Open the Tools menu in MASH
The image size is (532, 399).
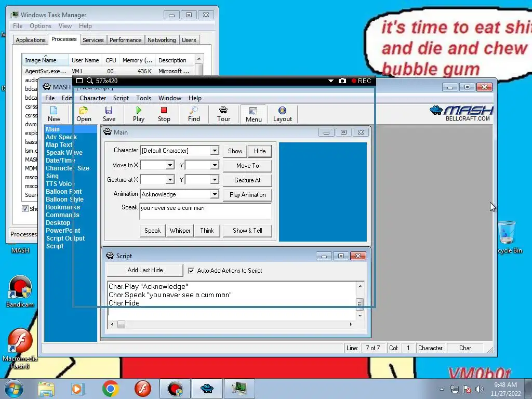coord(143,98)
